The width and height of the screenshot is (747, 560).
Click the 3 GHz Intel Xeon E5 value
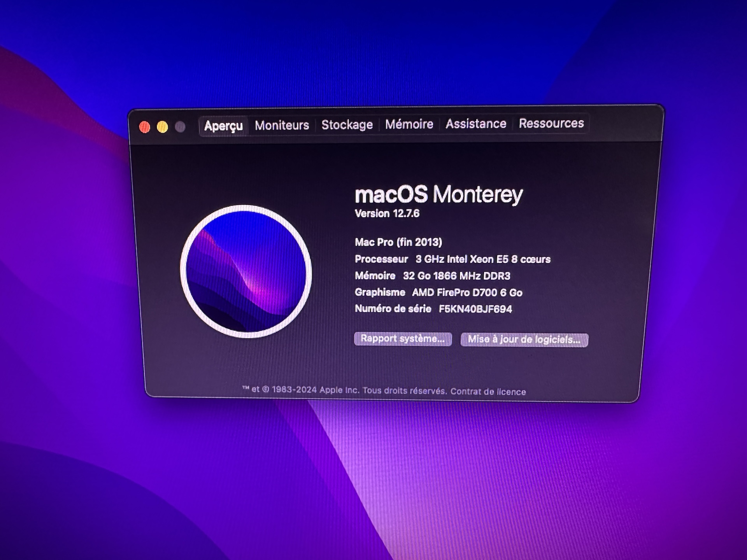(x=483, y=259)
